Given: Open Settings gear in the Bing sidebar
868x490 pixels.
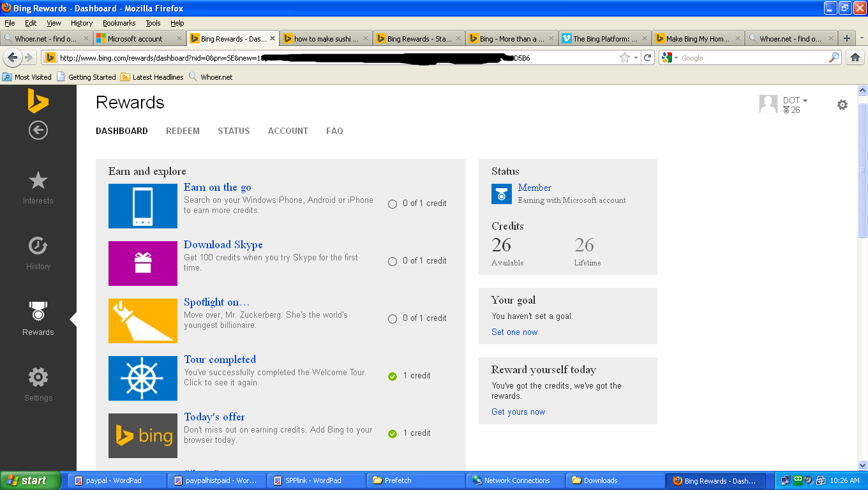Looking at the screenshot, I should coord(38,377).
